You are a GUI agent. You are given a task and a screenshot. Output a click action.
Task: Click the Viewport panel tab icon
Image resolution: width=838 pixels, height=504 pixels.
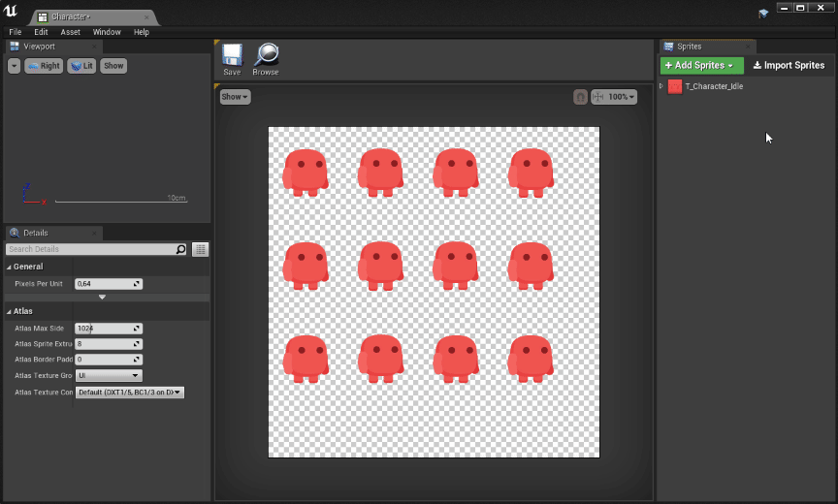point(15,47)
